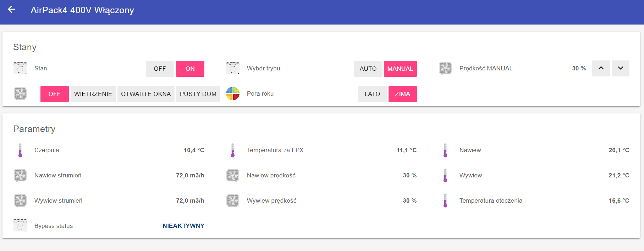Click the Nawiew prędkość 30 % value
The height and width of the screenshot is (251, 644).
[x=410, y=175]
